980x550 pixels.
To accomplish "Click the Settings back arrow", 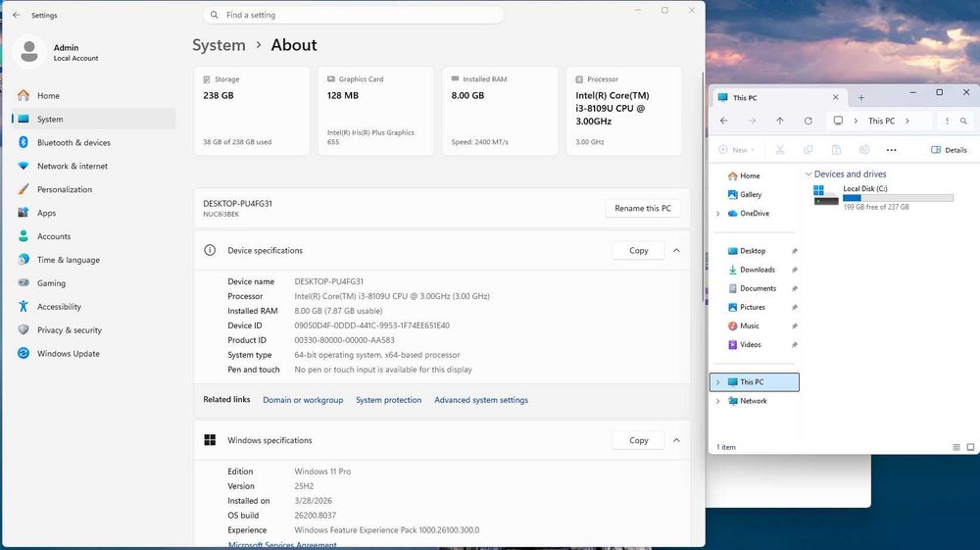I will (17, 15).
